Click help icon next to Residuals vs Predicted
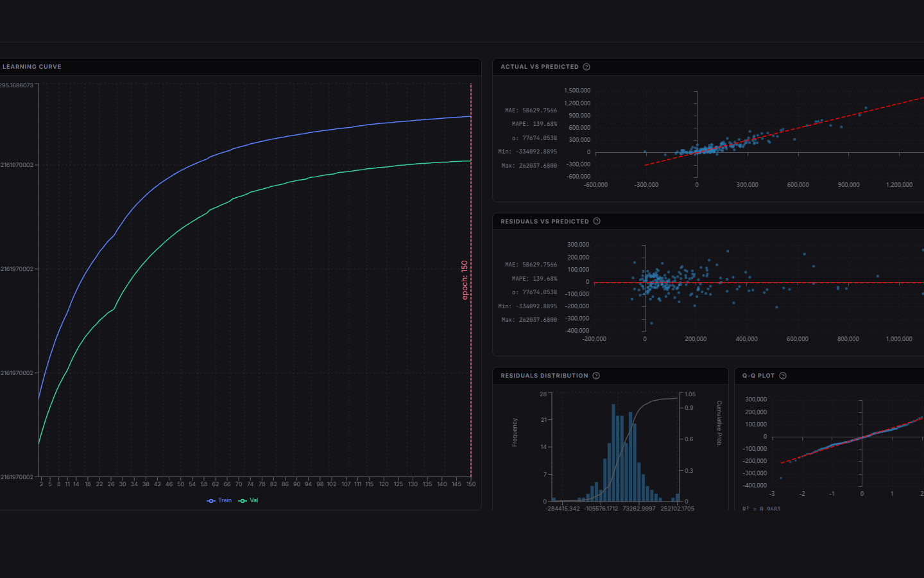The image size is (924, 578). [597, 221]
